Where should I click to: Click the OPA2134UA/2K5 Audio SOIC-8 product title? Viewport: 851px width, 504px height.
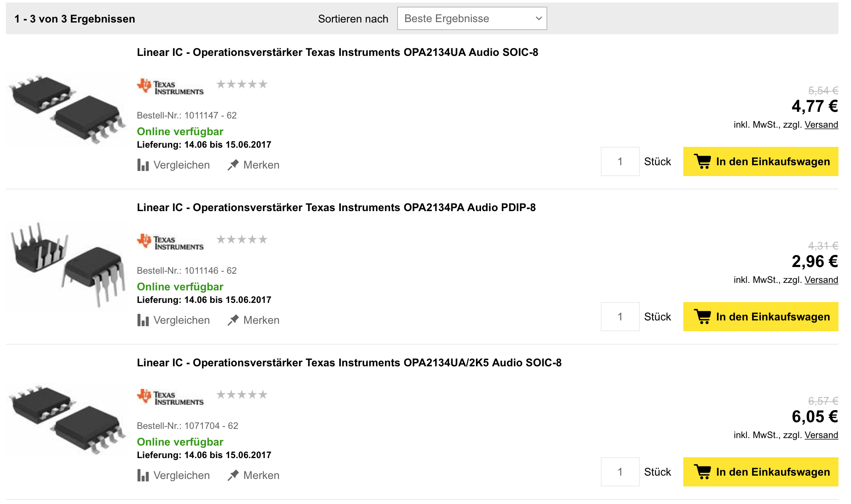[x=349, y=363]
